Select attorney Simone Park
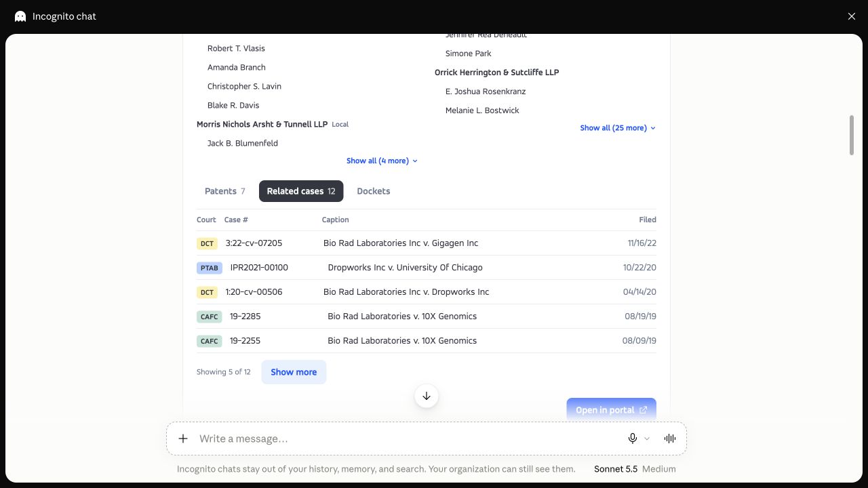The image size is (868, 488). tap(469, 54)
